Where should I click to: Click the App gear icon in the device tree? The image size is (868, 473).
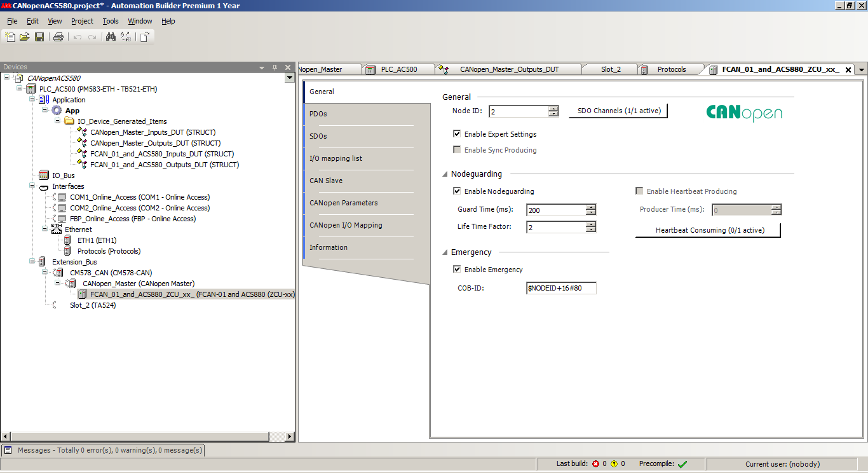tap(57, 111)
